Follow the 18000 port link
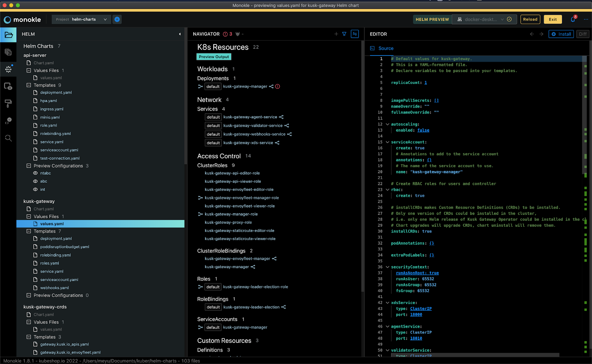The width and height of the screenshot is (592, 364). tap(416, 314)
